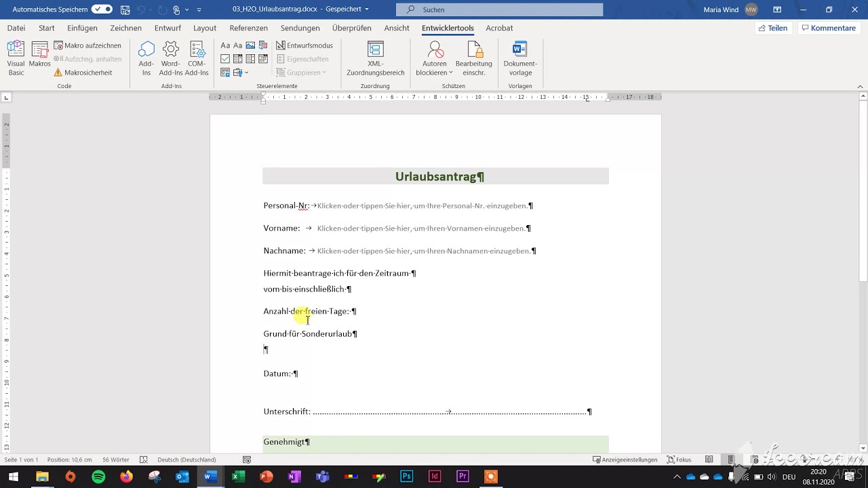868x488 pixels.
Task: Open the Add-Ins store
Action: [x=146, y=58]
